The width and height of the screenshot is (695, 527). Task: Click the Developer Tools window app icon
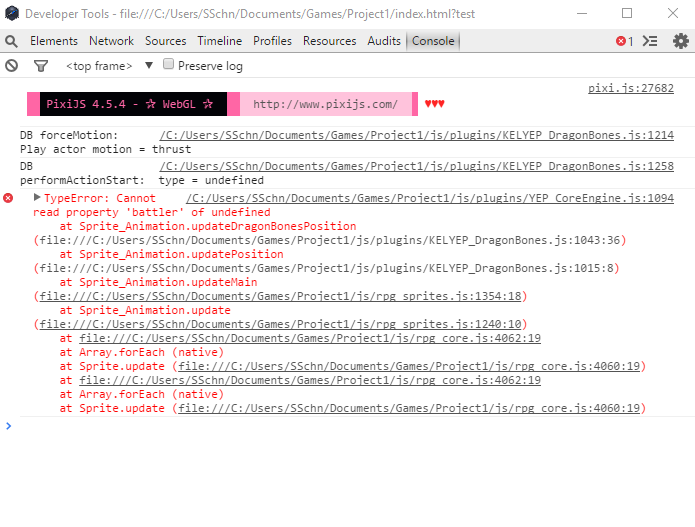[x=12, y=13]
